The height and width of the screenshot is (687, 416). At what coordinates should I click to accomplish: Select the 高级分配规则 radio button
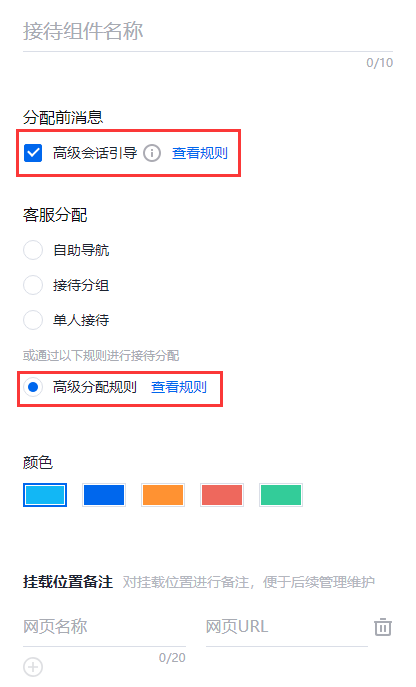pyautogui.click(x=33, y=387)
